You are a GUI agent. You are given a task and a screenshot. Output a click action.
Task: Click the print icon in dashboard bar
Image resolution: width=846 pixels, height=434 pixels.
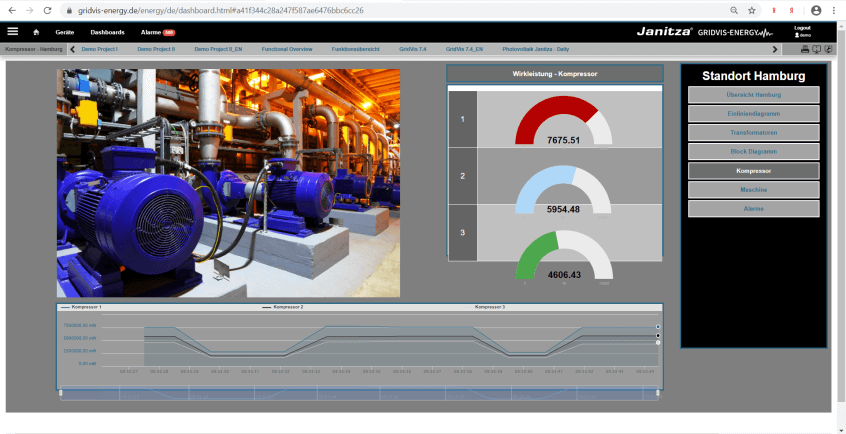pyautogui.click(x=804, y=49)
